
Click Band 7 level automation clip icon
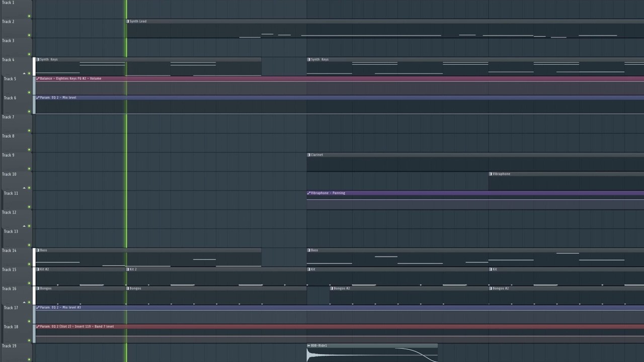(x=38, y=327)
